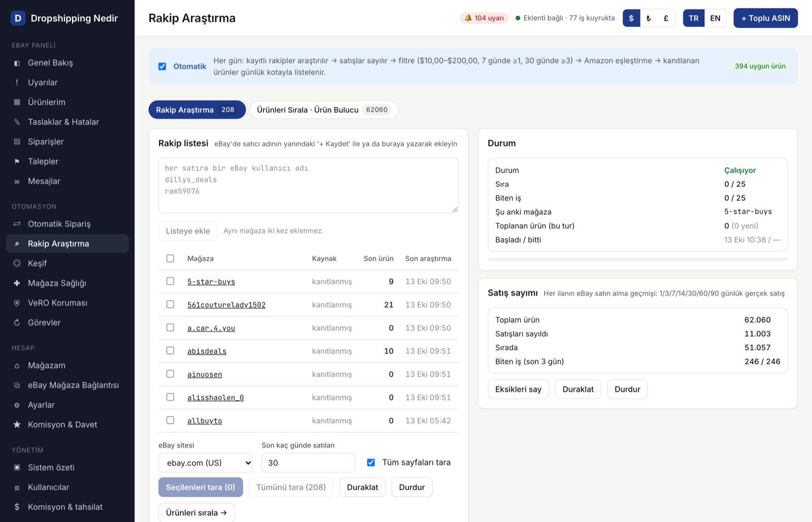Switch language to EN
This screenshot has height=522, width=812.
click(x=715, y=18)
